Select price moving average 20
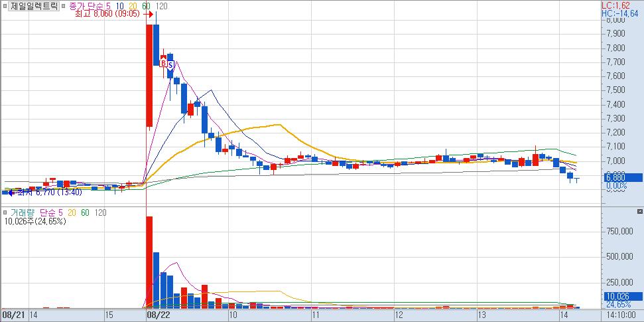Image resolution: width=644 pixels, height=322 pixels. (134, 6)
